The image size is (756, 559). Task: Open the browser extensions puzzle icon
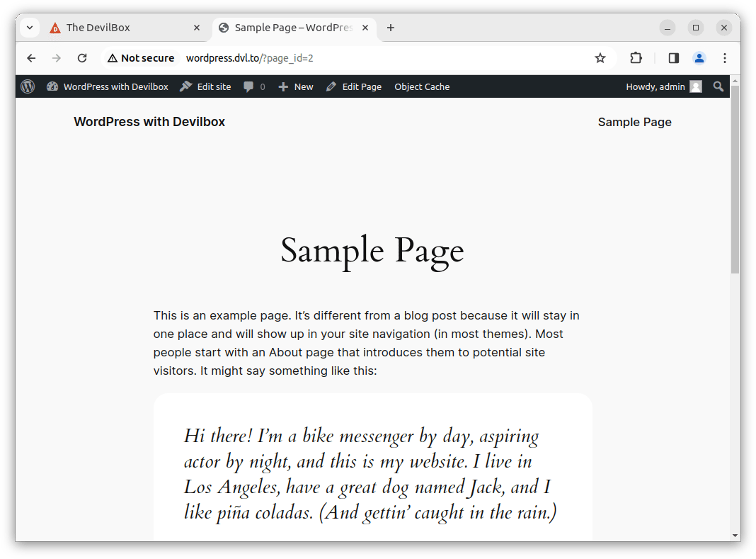pos(636,58)
